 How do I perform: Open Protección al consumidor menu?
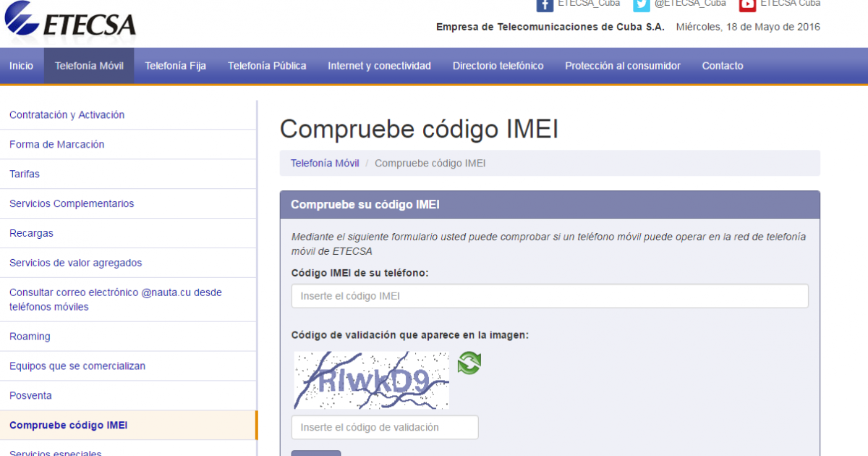pyautogui.click(x=623, y=66)
